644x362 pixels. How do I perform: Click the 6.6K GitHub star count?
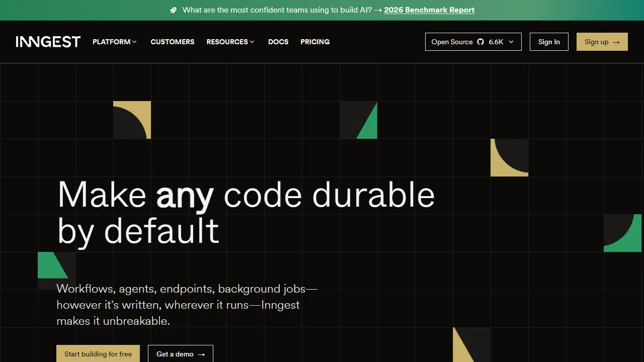click(x=496, y=42)
